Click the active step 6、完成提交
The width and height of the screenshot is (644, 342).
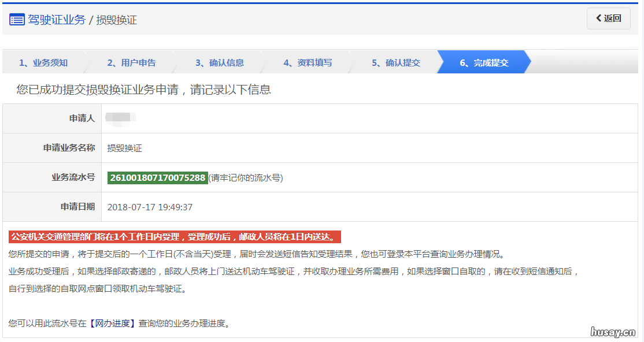[x=486, y=62]
